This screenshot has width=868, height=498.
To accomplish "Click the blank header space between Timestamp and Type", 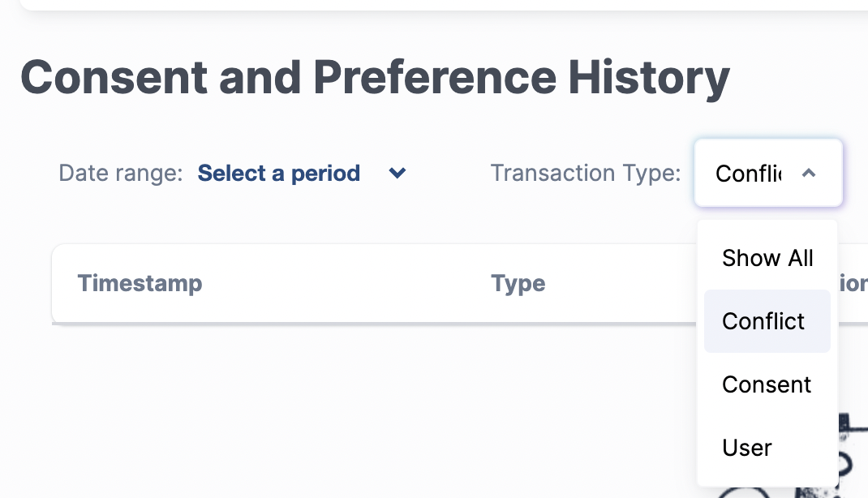I will (x=341, y=283).
